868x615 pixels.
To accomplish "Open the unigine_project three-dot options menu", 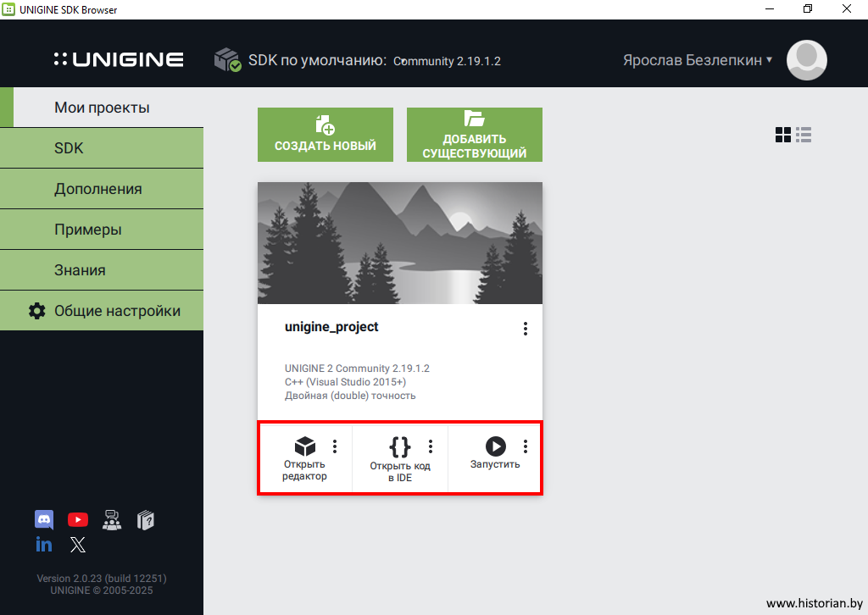I will (526, 329).
